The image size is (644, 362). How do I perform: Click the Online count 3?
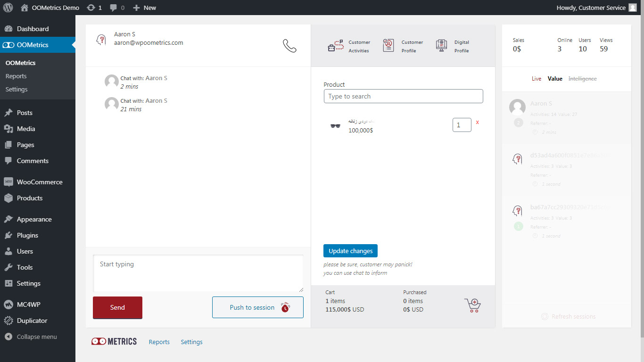click(x=564, y=45)
